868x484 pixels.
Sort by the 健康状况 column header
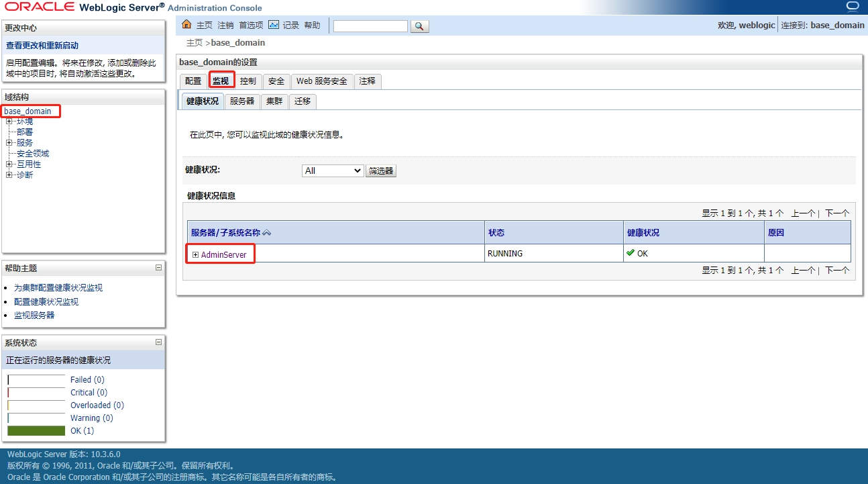click(x=643, y=233)
